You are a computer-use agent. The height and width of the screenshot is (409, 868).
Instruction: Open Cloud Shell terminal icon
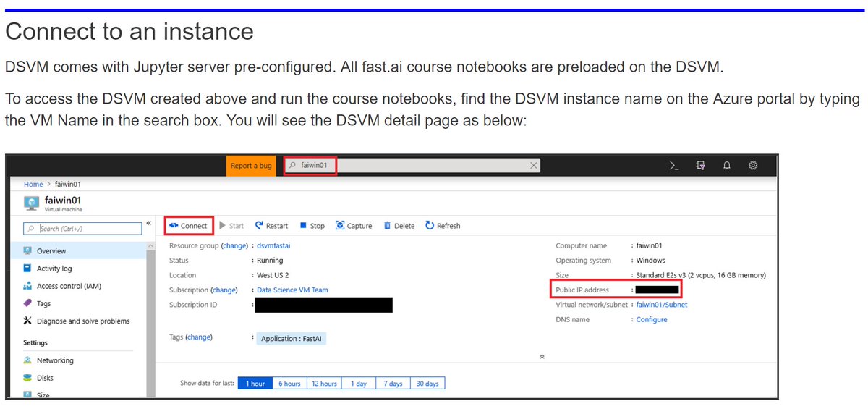(x=674, y=166)
